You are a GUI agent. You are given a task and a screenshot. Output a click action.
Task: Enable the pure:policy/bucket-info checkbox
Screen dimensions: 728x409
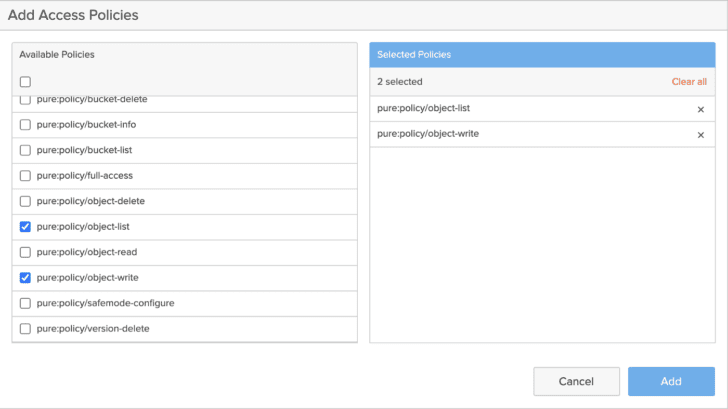pos(25,125)
